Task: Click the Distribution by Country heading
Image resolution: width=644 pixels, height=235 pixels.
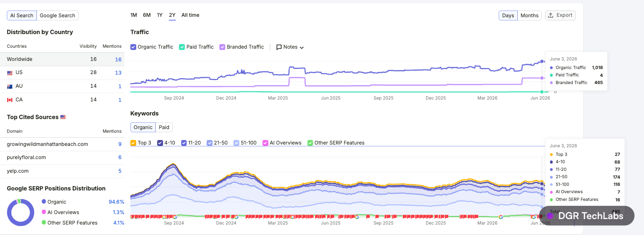Action: (40, 32)
